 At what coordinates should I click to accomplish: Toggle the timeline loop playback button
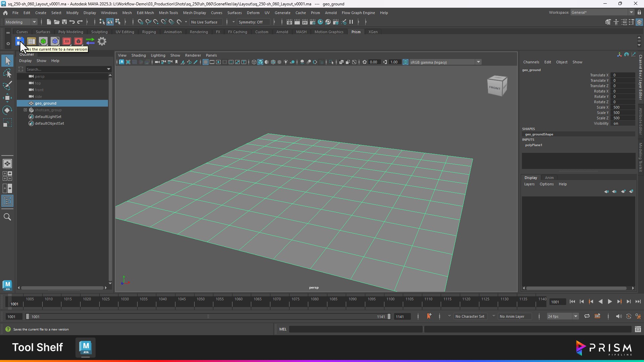tap(587, 316)
